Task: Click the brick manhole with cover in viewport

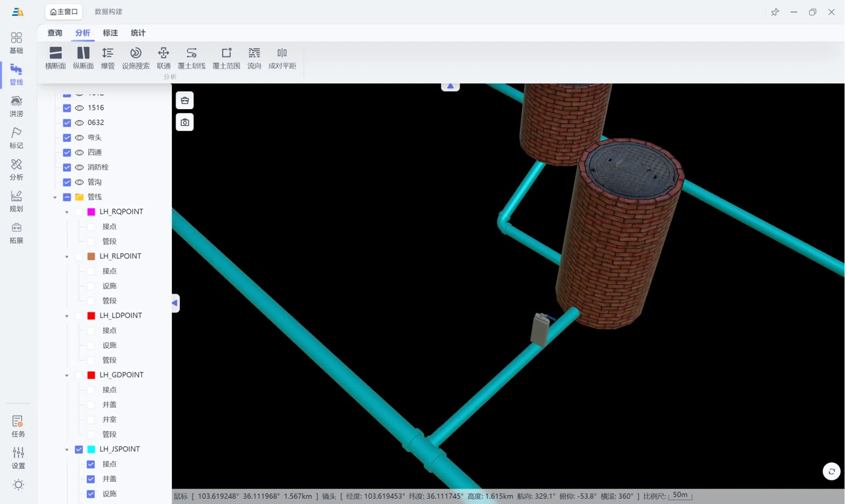Action: (621, 233)
